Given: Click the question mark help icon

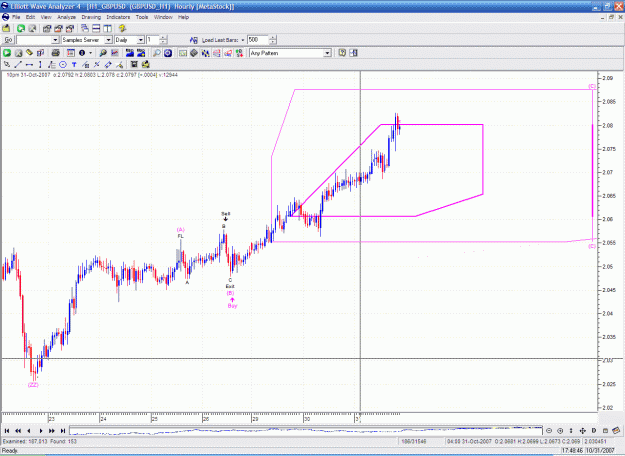Looking at the screenshot, I should (x=342, y=53).
